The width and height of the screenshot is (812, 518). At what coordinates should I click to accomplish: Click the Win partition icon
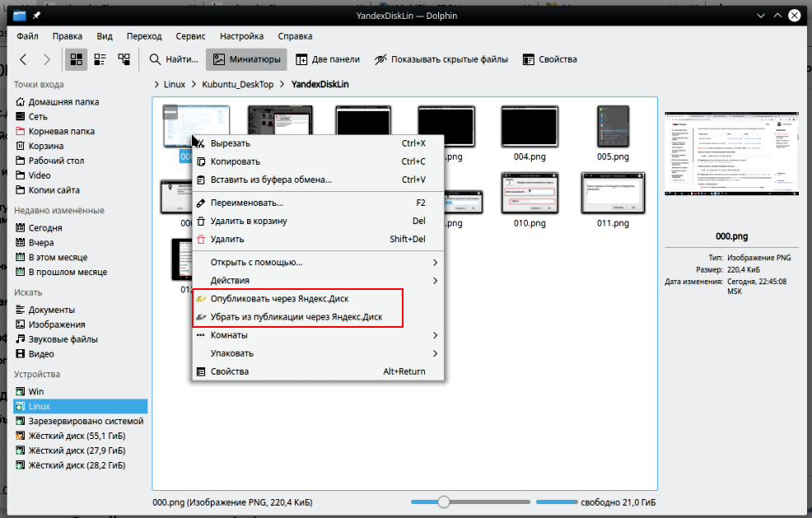(21, 391)
